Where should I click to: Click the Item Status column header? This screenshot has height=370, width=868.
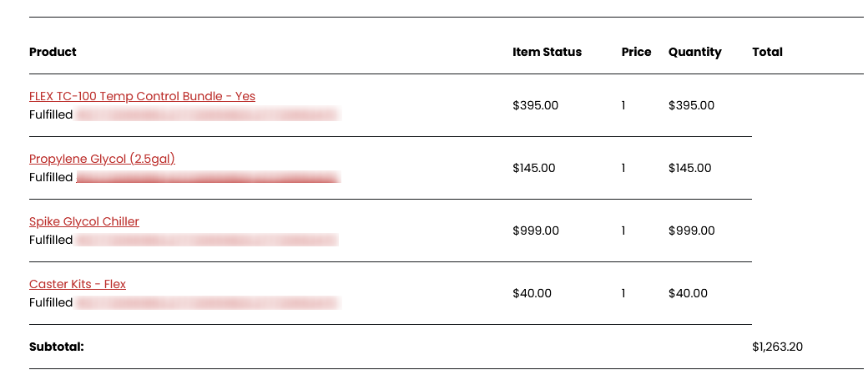point(547,52)
